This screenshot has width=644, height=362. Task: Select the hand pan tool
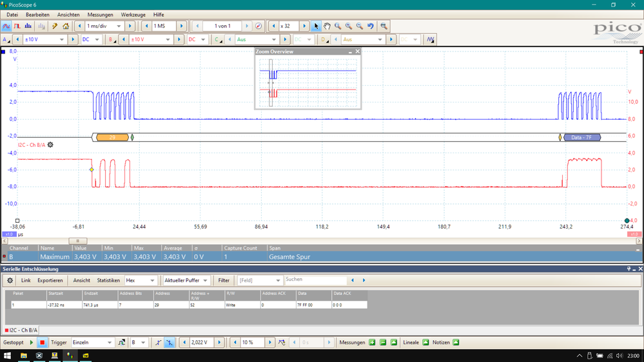pos(327,26)
